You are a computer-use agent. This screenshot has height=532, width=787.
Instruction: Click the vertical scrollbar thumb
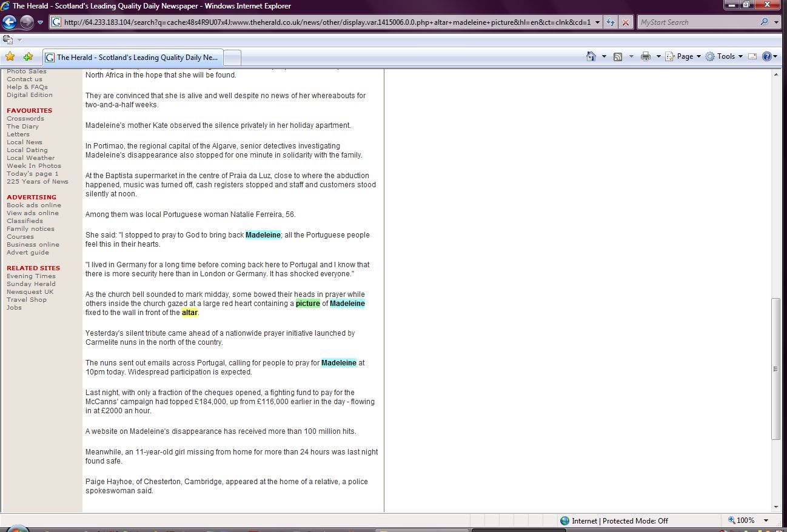click(775, 368)
